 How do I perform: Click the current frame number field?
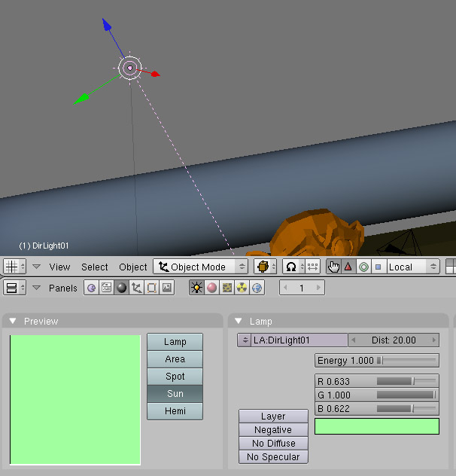tap(302, 288)
